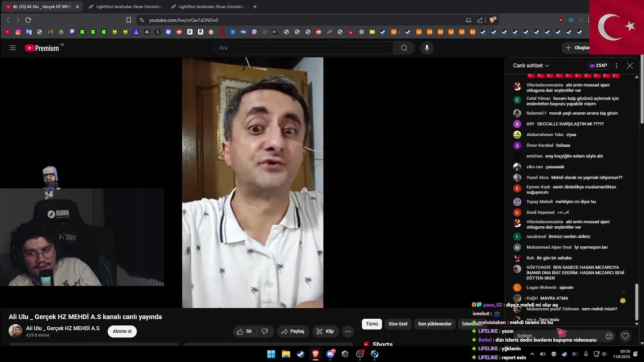This screenshot has height=362, width=644.
Task: Click the Klip clip button
Action: click(x=325, y=331)
